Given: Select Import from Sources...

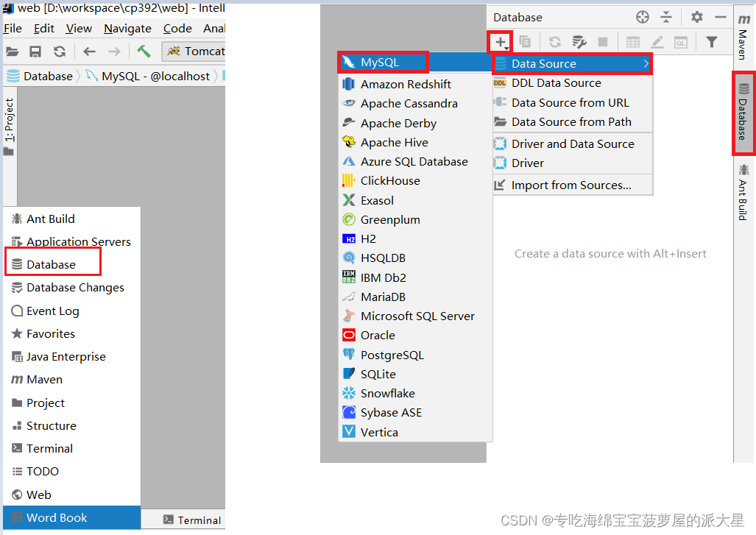Looking at the screenshot, I should (x=572, y=185).
